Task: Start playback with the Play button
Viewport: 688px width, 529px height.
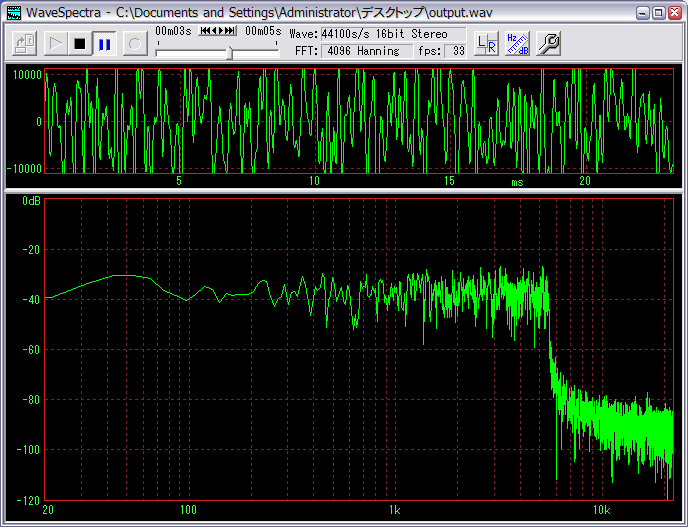Action: tap(56, 43)
